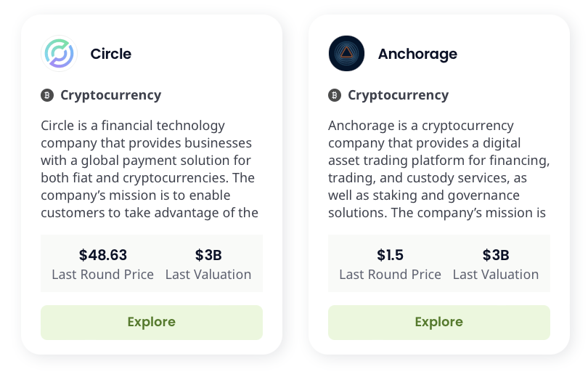Click Cryptocurrency category label on Circle card
The image size is (588, 372).
(110, 95)
